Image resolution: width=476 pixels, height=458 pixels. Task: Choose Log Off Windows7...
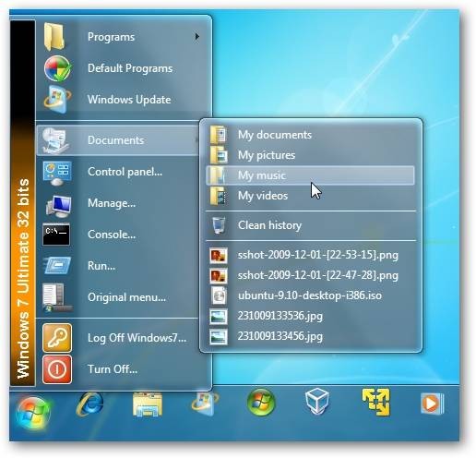[137, 338]
